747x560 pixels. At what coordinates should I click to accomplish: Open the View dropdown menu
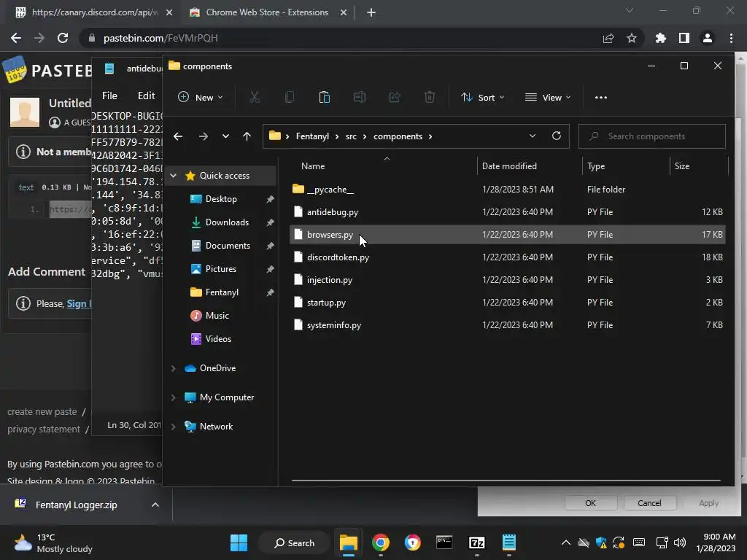click(548, 97)
